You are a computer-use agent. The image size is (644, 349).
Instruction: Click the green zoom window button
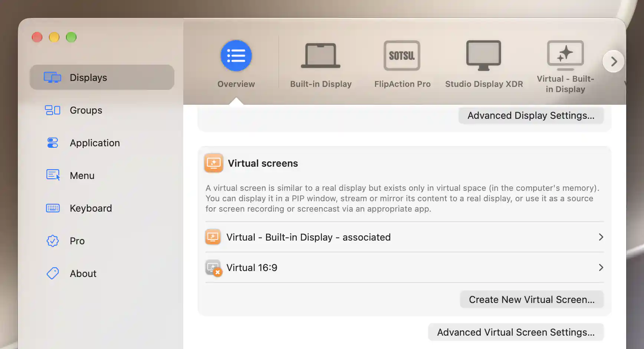click(x=71, y=37)
